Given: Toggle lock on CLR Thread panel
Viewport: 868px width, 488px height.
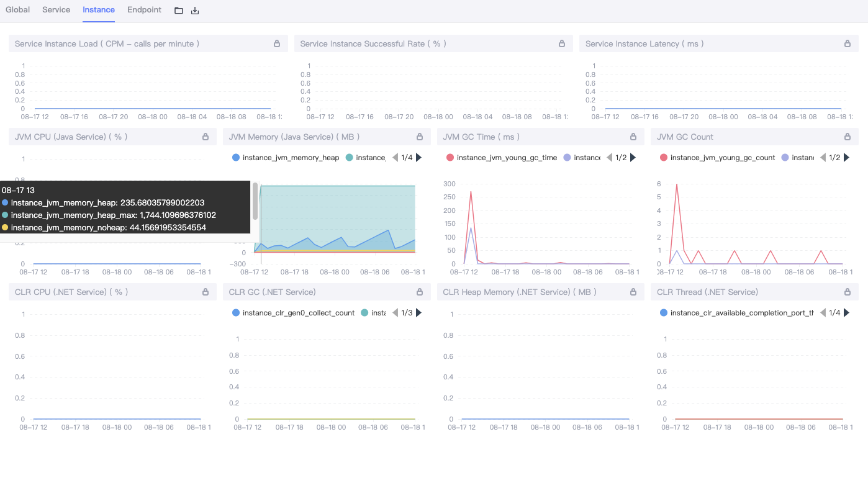Looking at the screenshot, I should tap(848, 292).
